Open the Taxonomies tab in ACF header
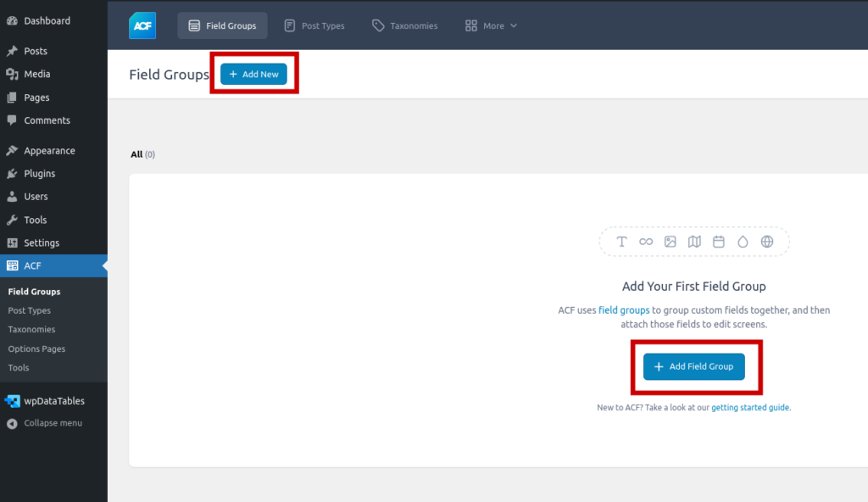The image size is (868, 502). click(x=405, y=26)
